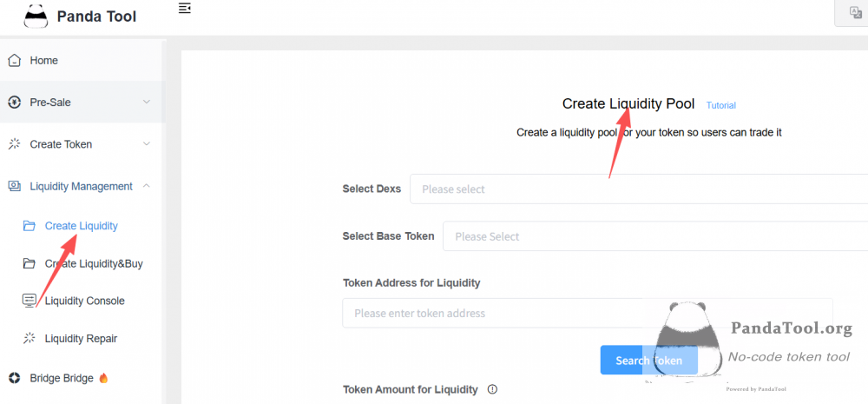Click the Create Token sparkle icon

pos(15,144)
